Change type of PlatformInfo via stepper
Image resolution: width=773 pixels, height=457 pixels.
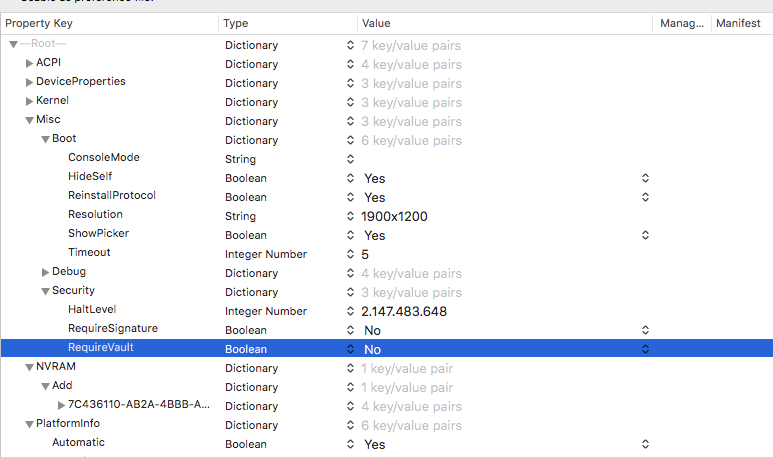click(x=350, y=425)
